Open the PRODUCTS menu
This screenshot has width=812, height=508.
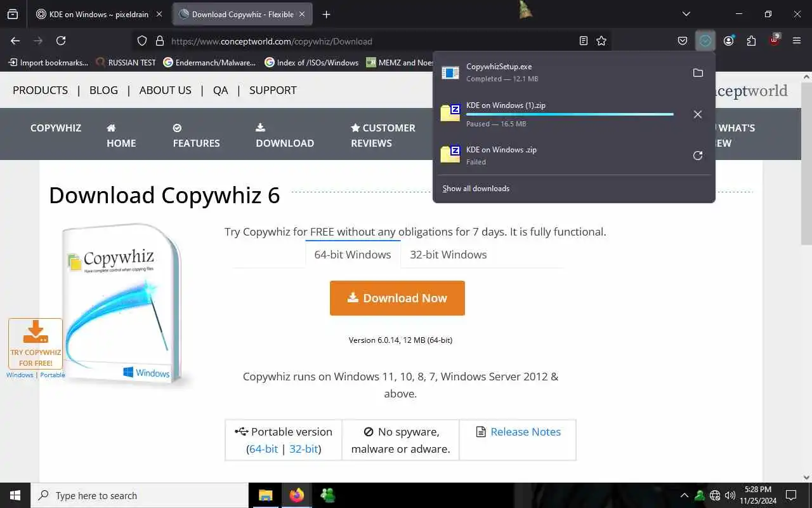click(x=40, y=90)
